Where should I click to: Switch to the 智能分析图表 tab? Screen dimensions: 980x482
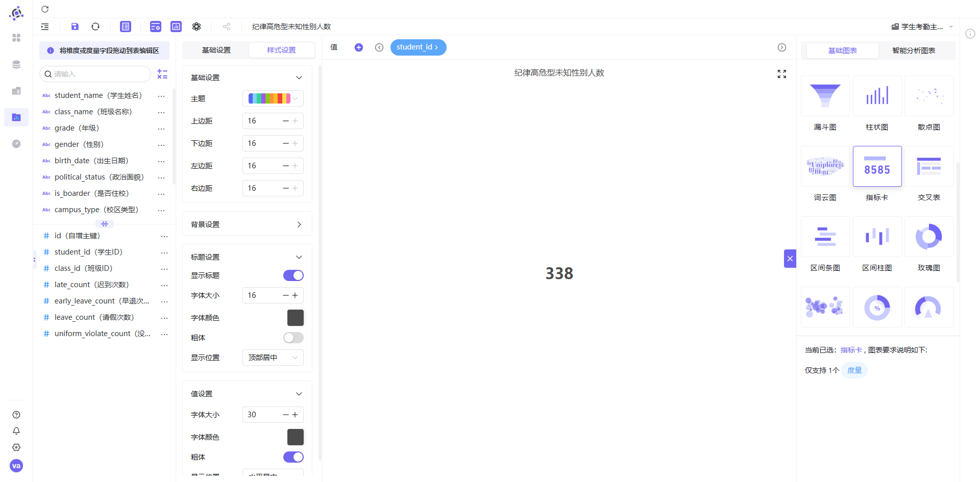coord(914,50)
